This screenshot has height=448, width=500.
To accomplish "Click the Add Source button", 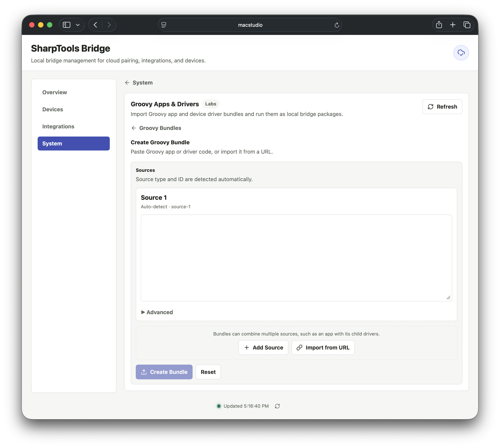I will pyautogui.click(x=263, y=347).
